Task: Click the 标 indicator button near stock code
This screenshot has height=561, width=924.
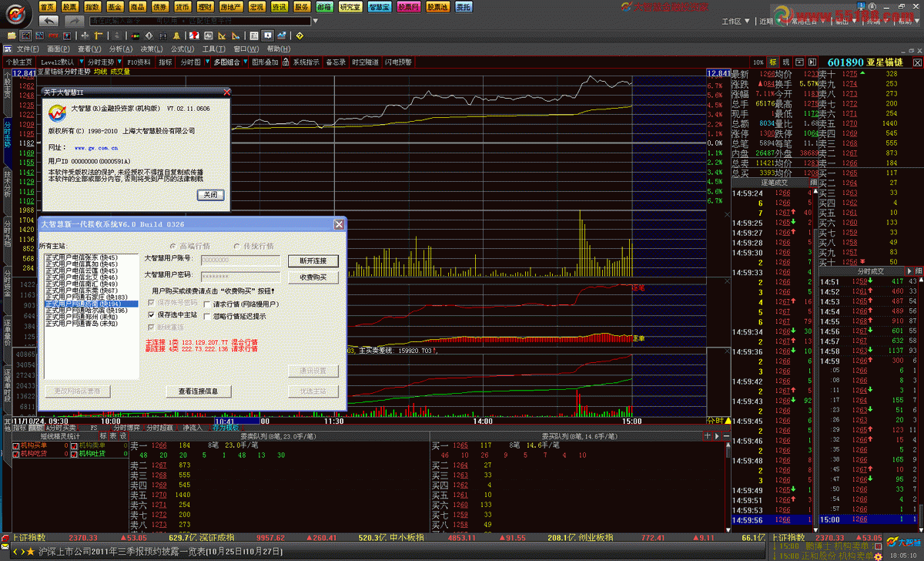Action: click(x=773, y=62)
